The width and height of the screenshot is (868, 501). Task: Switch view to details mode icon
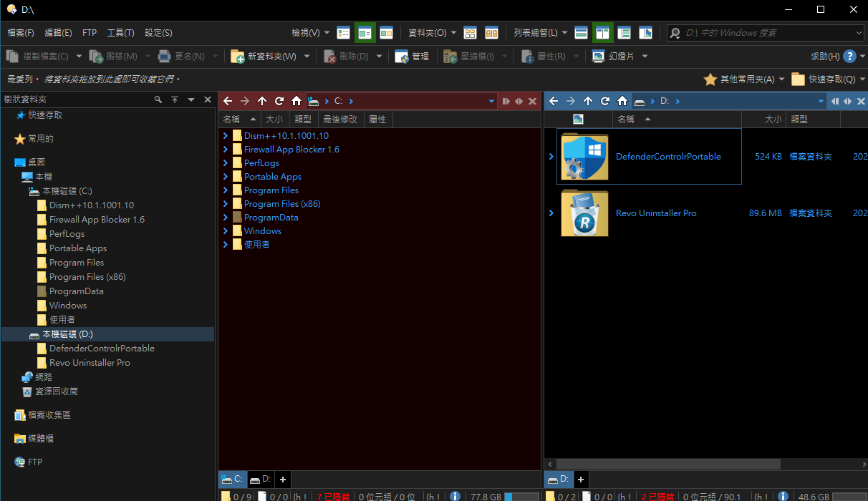click(344, 32)
